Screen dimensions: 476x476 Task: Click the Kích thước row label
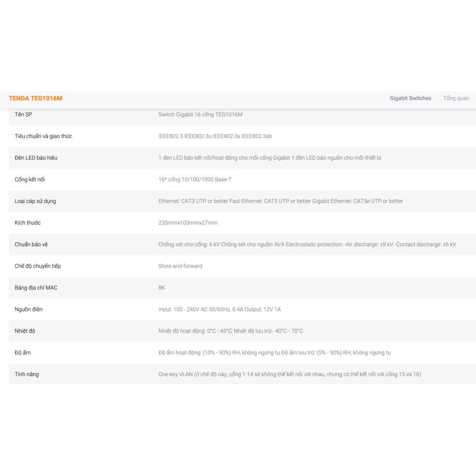point(27,223)
